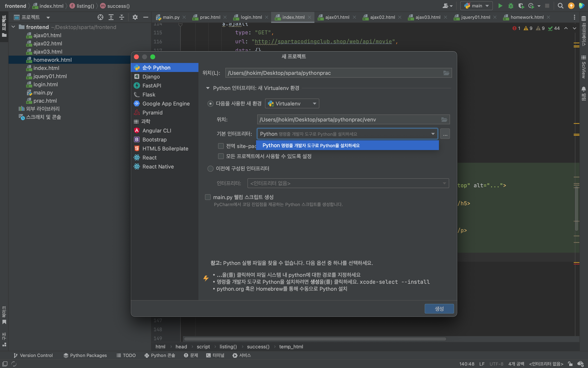Open Search Everywhere magnifier
This screenshot has height=368, width=588.
(x=560, y=6)
